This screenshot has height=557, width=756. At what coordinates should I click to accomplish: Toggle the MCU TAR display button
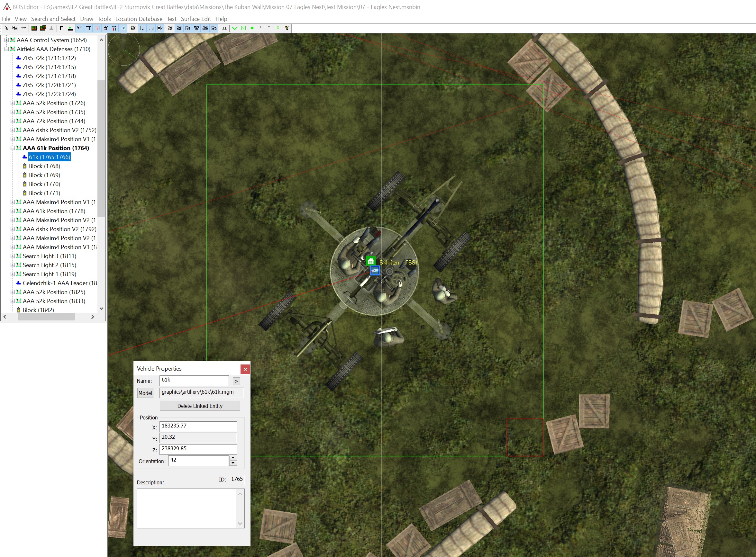179,28
